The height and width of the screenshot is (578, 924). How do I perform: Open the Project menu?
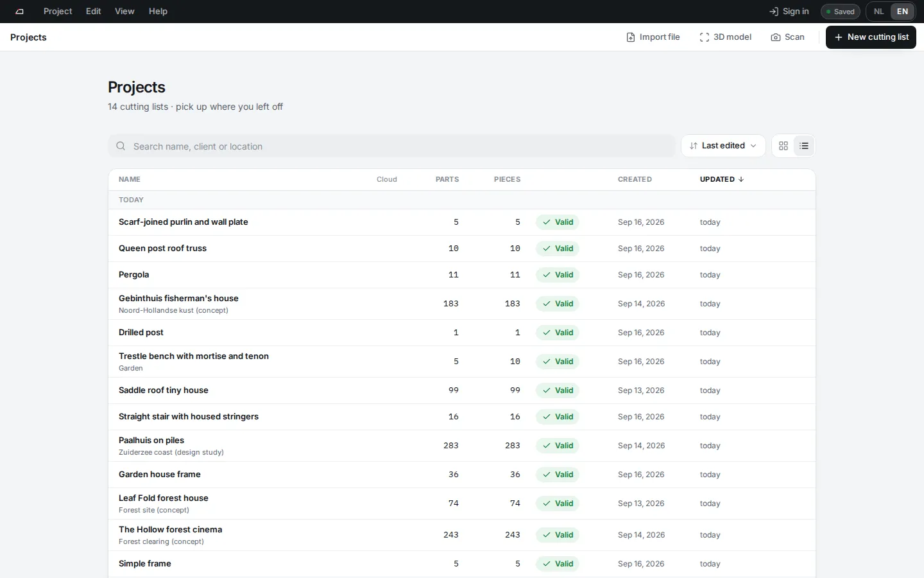pyautogui.click(x=58, y=12)
